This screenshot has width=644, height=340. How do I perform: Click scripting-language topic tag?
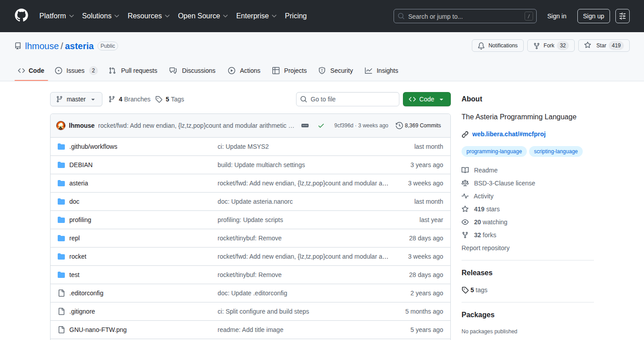(556, 151)
